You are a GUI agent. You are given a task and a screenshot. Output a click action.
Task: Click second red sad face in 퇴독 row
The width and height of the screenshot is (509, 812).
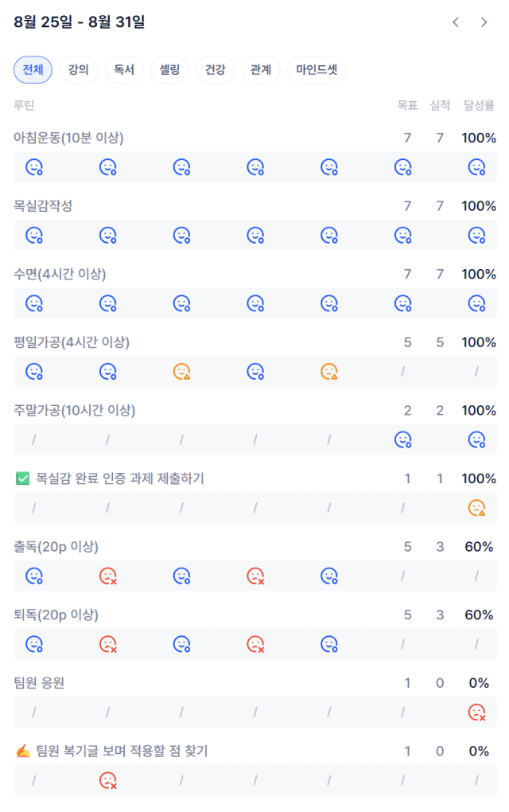coord(255,644)
